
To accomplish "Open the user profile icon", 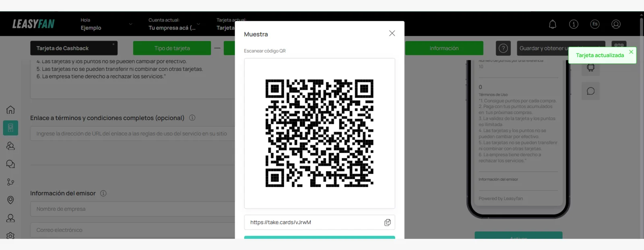I will pos(616,24).
